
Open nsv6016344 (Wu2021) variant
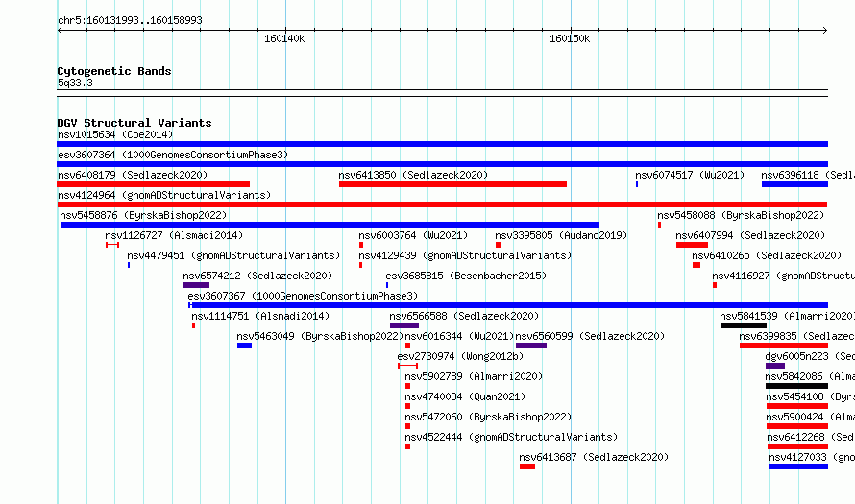pos(459,336)
